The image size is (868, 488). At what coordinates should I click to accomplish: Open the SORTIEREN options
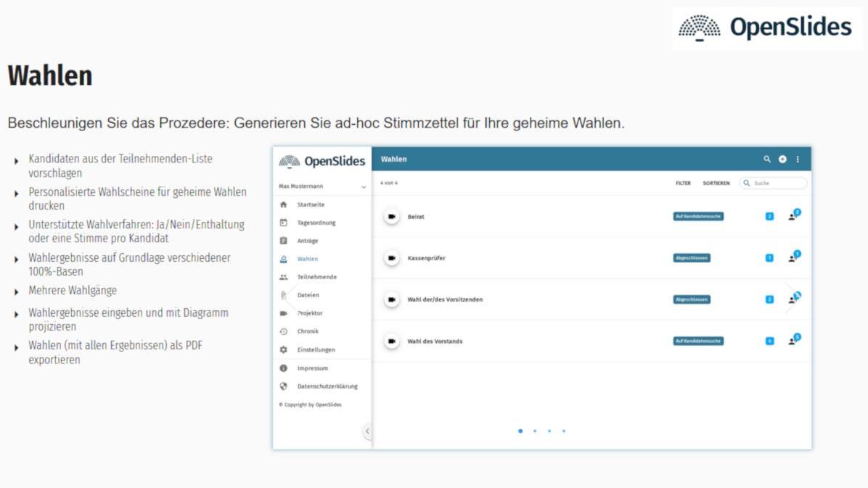click(x=716, y=183)
